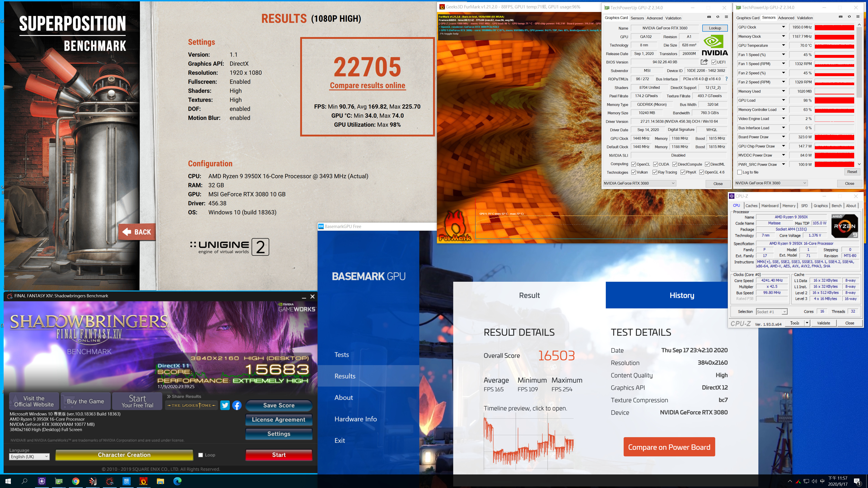Switch to the Advanced tab in the GPU-Z Graphics Card window
This screenshot has width=868, height=488.
pyautogui.click(x=654, y=18)
